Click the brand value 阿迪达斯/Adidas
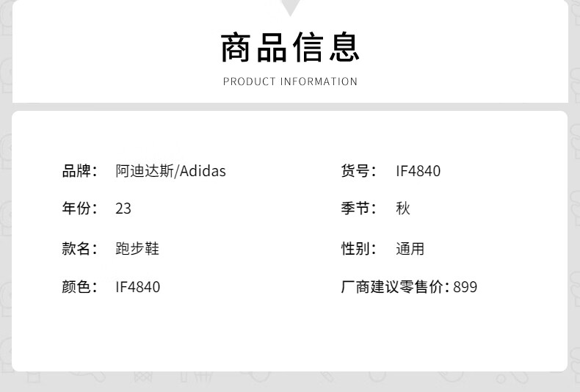 click(170, 171)
